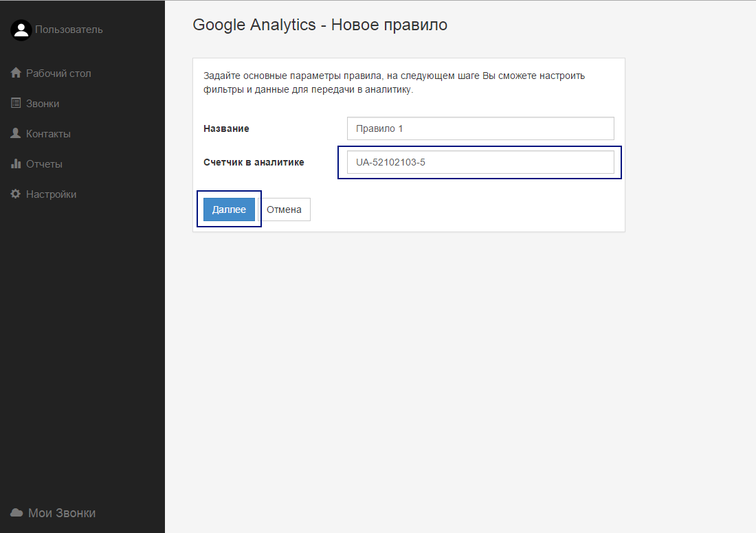Viewport: 756px width, 533px height.
Task: Open the Звонки section
Action: coord(43,104)
